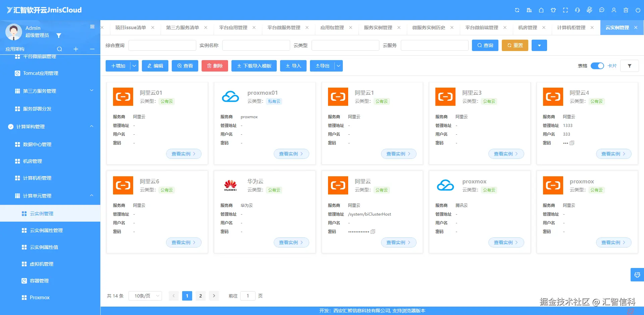
Task: Focus the 综合查询 input field
Action: (x=162, y=45)
